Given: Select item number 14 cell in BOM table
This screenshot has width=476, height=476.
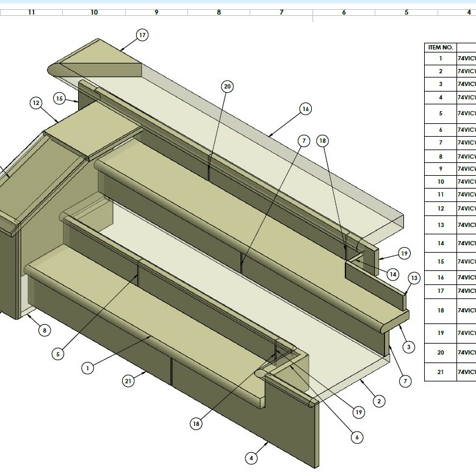Looking at the screenshot, I should (441, 243).
